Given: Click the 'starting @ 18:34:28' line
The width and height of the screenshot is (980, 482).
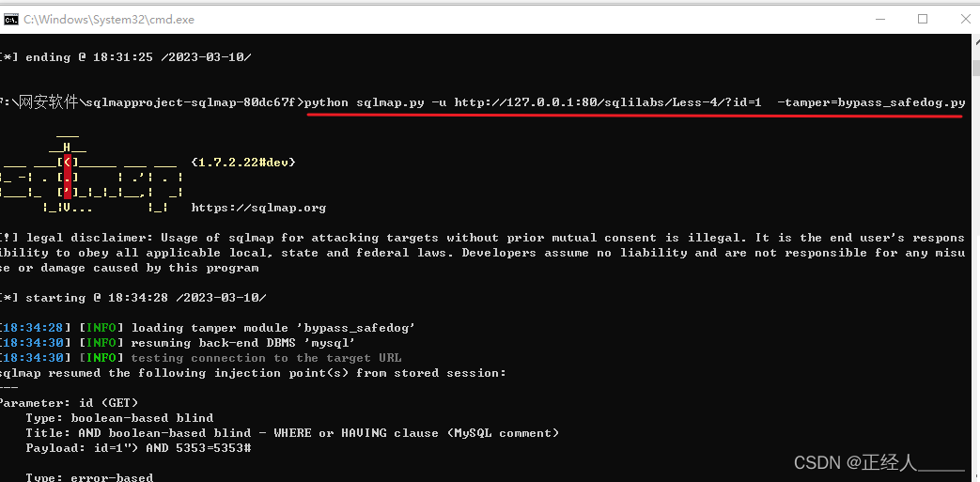Looking at the screenshot, I should click(133, 298).
